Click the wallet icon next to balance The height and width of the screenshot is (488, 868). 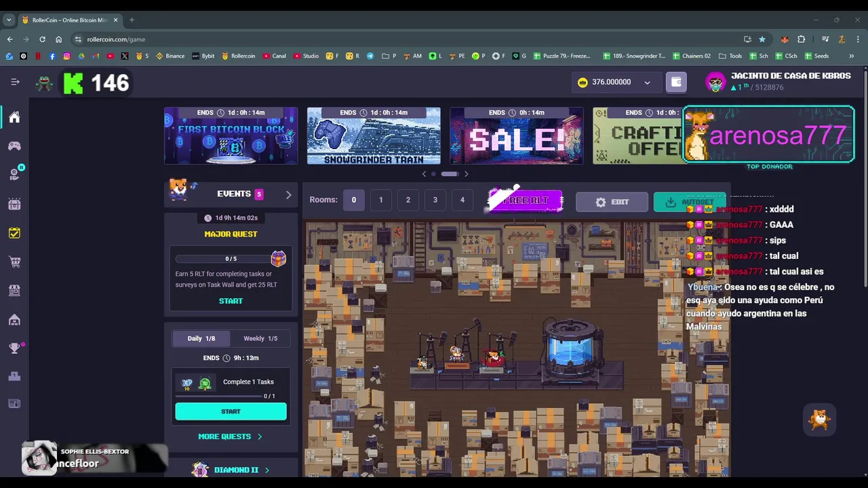[676, 82]
